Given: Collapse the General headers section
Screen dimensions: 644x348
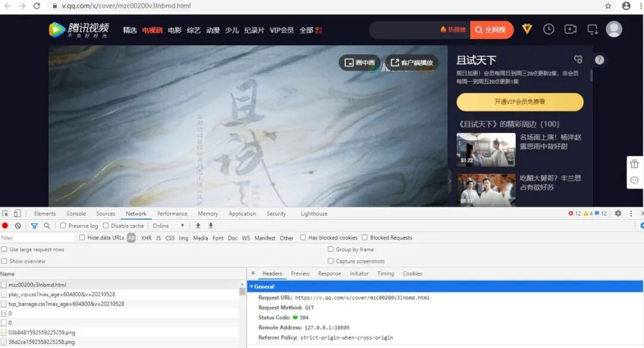Looking at the screenshot, I should (x=251, y=287).
